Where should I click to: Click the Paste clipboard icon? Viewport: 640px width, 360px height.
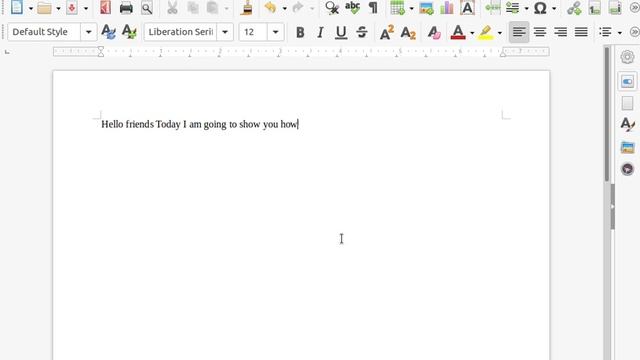(x=213, y=8)
